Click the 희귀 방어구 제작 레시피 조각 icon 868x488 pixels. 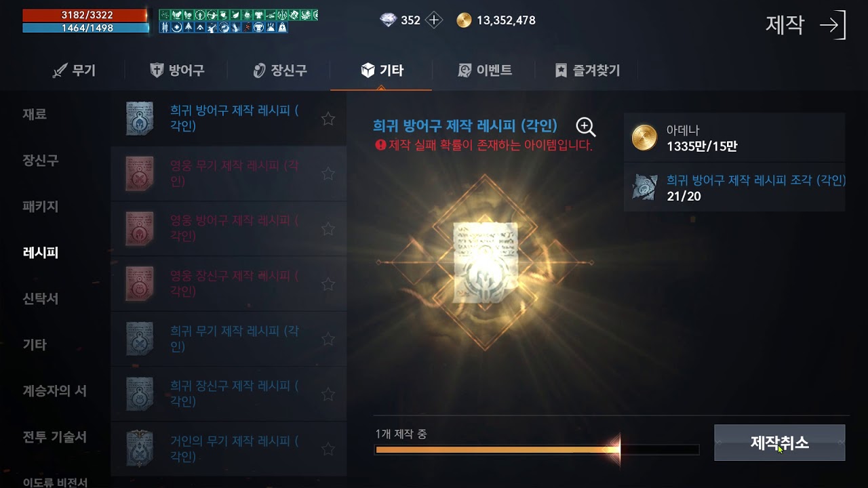pyautogui.click(x=644, y=188)
